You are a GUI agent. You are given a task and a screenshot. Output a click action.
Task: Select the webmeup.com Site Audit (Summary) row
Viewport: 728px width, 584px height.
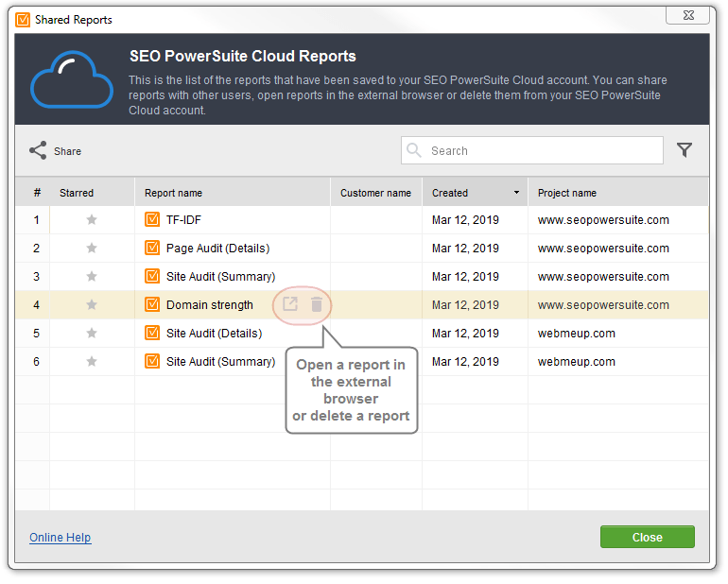click(x=363, y=363)
